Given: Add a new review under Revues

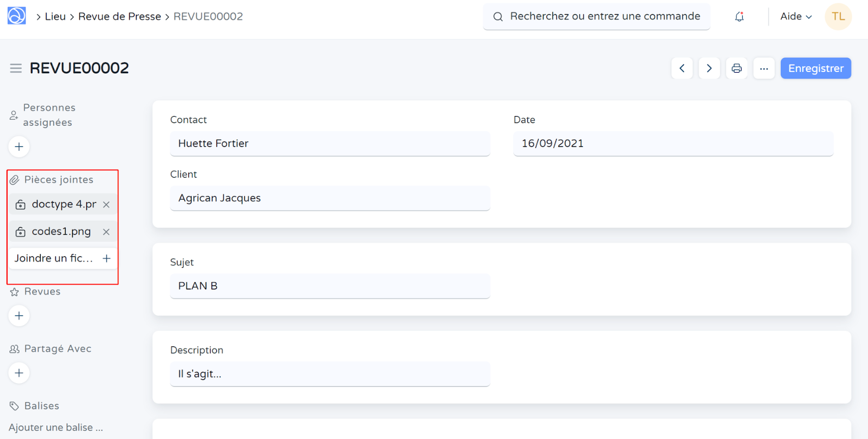Looking at the screenshot, I should point(19,316).
